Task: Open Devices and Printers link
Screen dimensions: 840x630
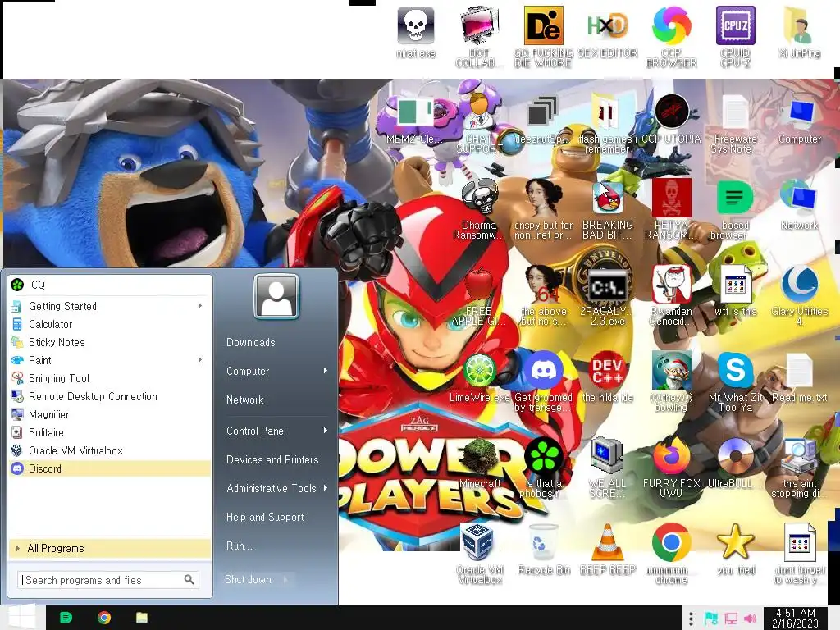Action: [272, 459]
